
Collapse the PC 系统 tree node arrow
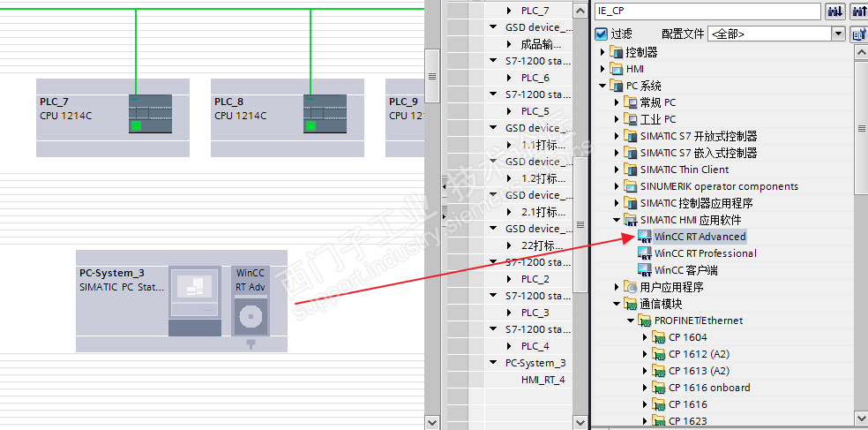tap(602, 86)
